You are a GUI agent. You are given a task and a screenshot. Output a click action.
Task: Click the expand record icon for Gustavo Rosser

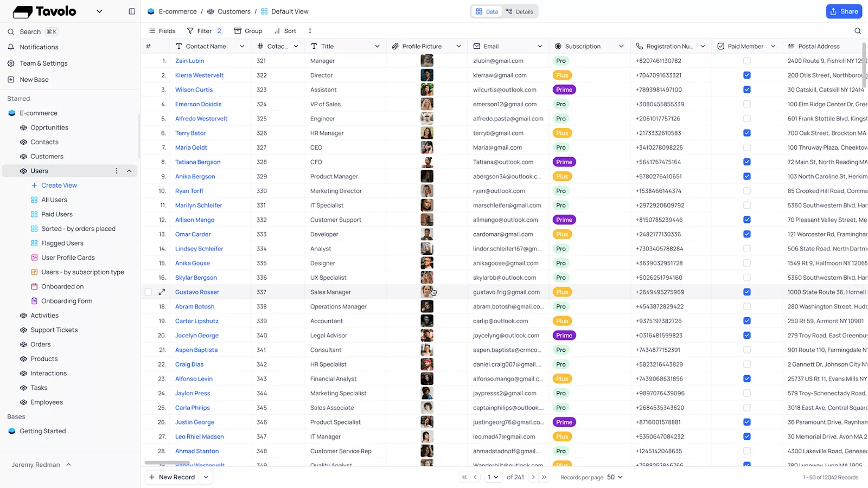point(162,292)
